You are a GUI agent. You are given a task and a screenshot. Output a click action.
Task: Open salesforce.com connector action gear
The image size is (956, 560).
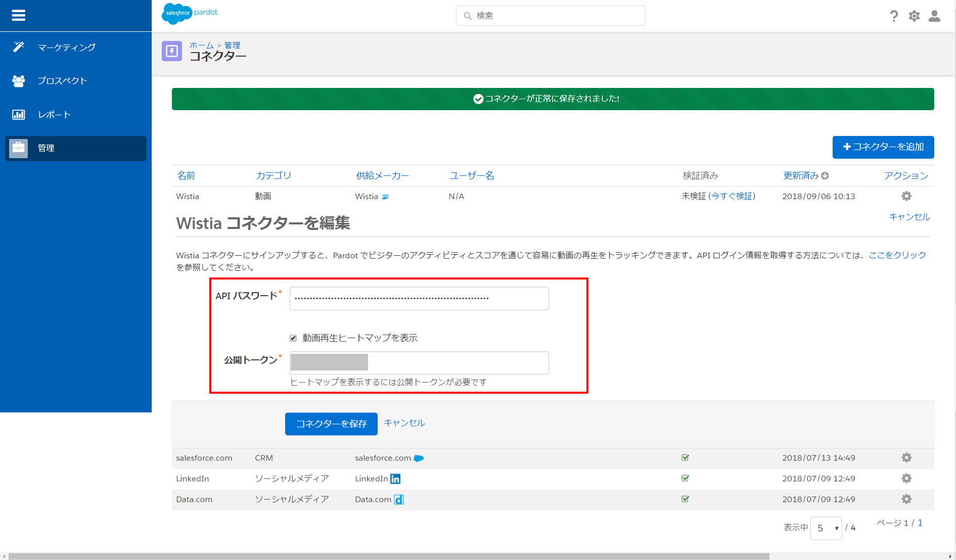906,458
